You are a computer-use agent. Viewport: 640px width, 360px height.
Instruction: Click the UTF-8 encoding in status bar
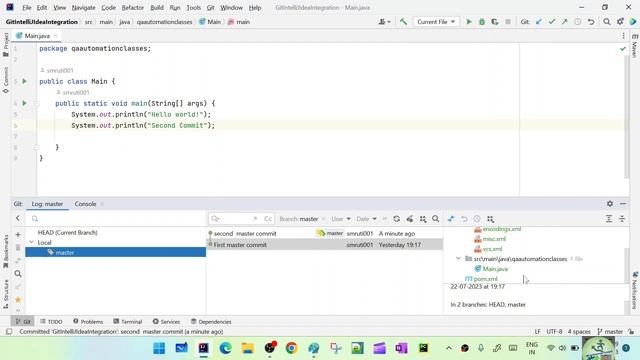point(554,331)
